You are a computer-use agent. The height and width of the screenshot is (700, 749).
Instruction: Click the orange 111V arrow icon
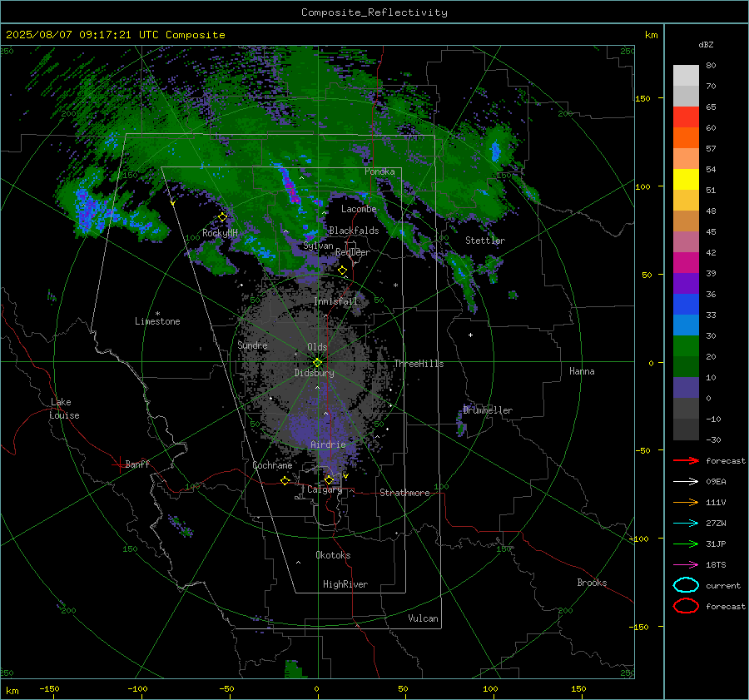click(x=686, y=502)
